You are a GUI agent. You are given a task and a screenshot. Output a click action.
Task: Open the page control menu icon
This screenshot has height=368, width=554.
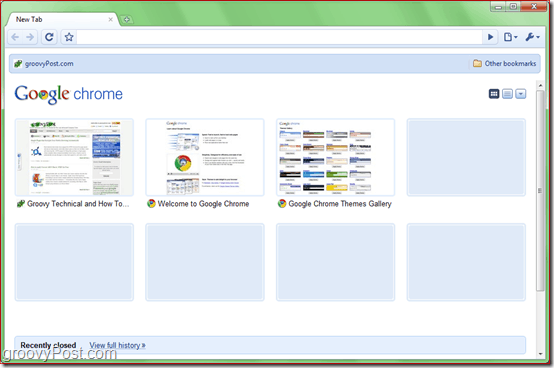[511, 37]
